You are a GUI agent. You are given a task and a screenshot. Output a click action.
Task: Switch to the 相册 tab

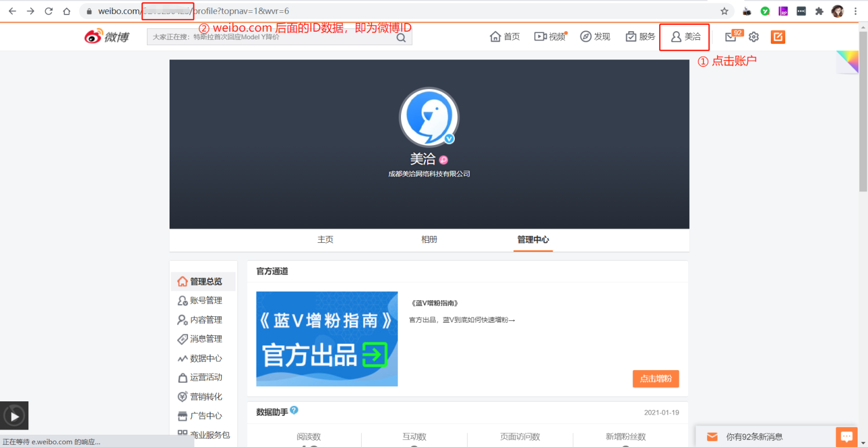pyautogui.click(x=429, y=239)
